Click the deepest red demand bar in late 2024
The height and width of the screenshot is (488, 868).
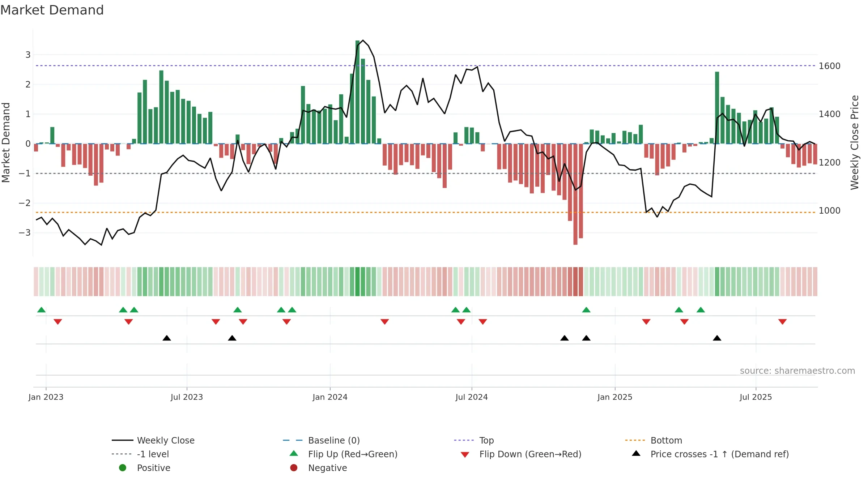[x=575, y=194]
